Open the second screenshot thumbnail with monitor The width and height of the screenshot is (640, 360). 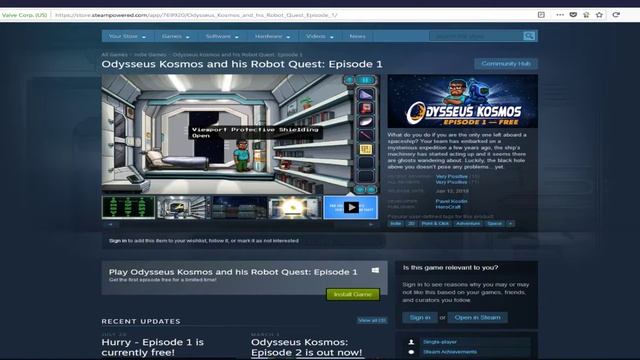point(184,207)
